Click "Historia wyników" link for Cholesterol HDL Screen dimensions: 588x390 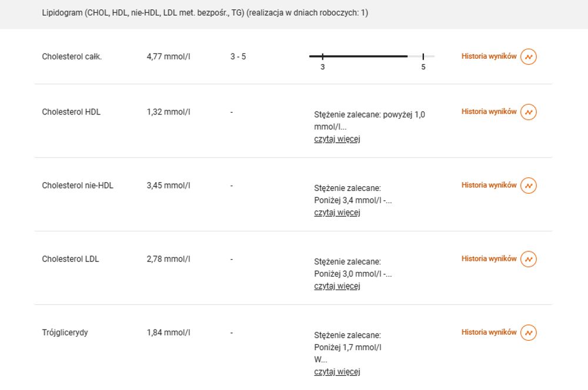(489, 112)
